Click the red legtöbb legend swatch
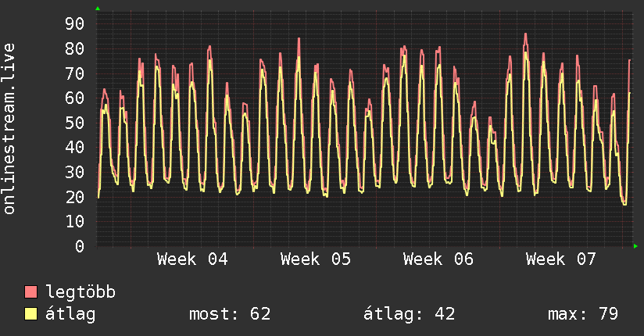 31,292
